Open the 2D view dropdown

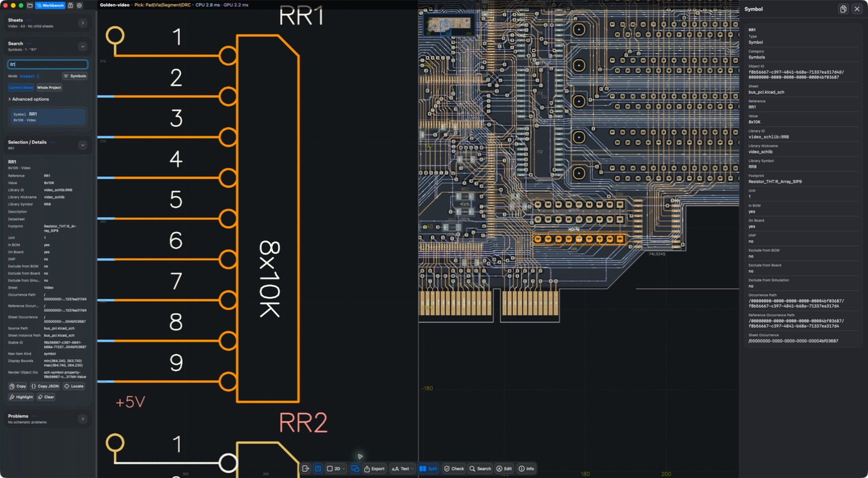[336, 469]
